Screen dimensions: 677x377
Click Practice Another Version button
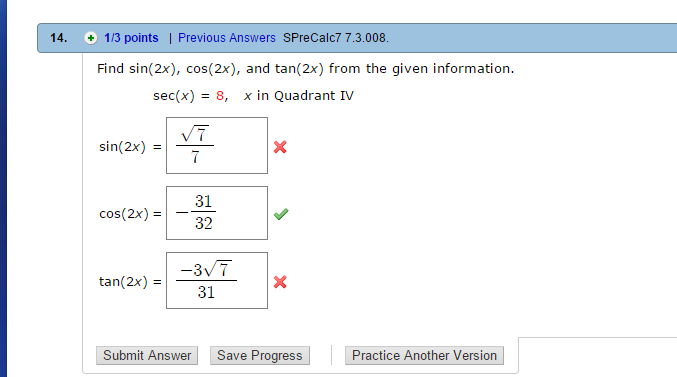coord(424,355)
